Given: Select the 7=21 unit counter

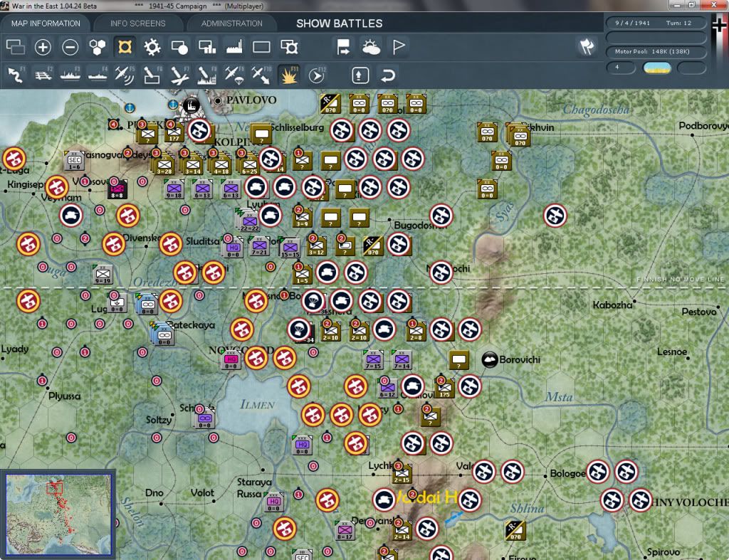Looking at the screenshot, I should click(259, 246).
